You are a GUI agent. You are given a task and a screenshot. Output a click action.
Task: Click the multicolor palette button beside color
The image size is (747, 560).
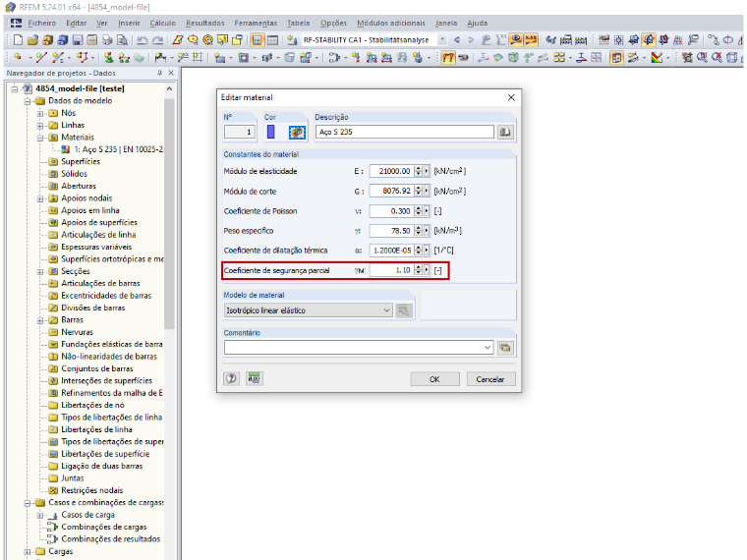(297, 132)
